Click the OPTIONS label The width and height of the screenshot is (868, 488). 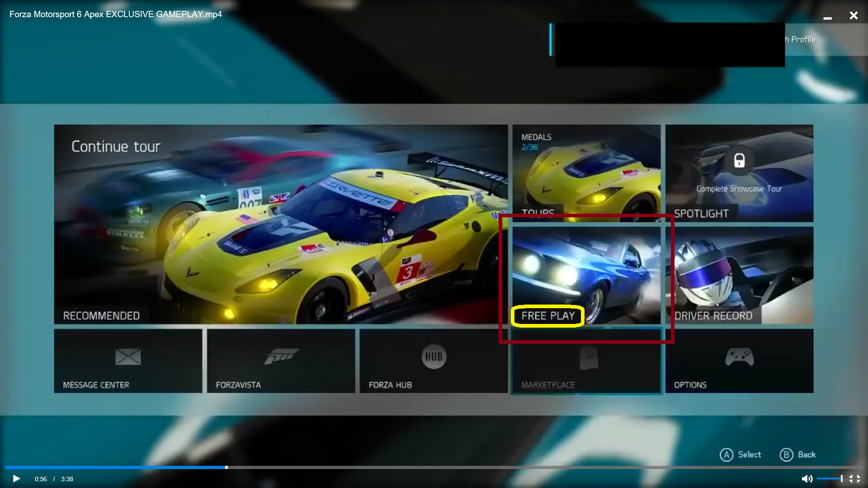click(690, 385)
